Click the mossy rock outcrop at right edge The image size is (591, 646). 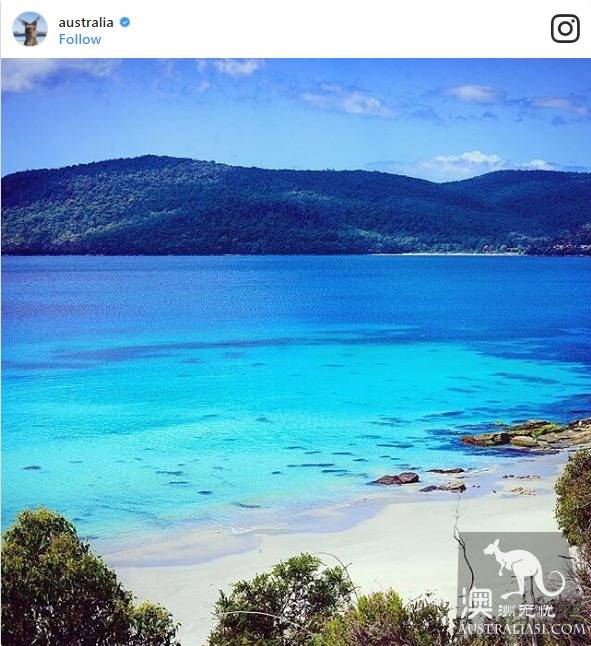coord(527,436)
